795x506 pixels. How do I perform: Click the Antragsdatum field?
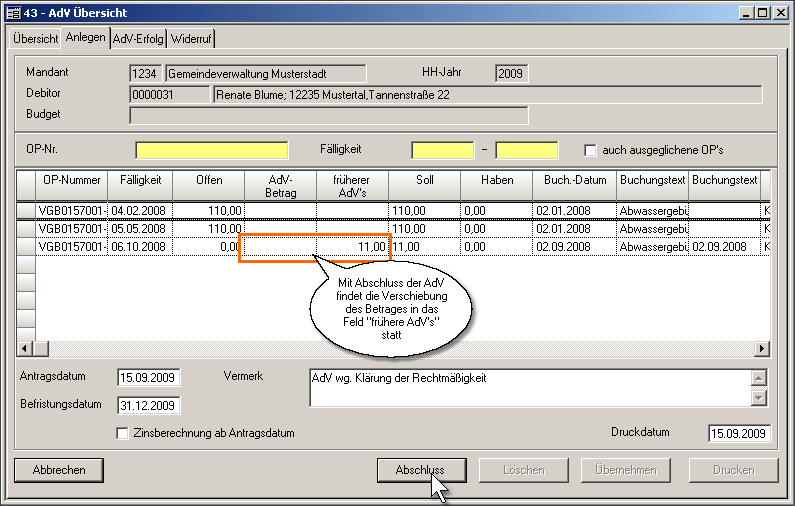148,378
